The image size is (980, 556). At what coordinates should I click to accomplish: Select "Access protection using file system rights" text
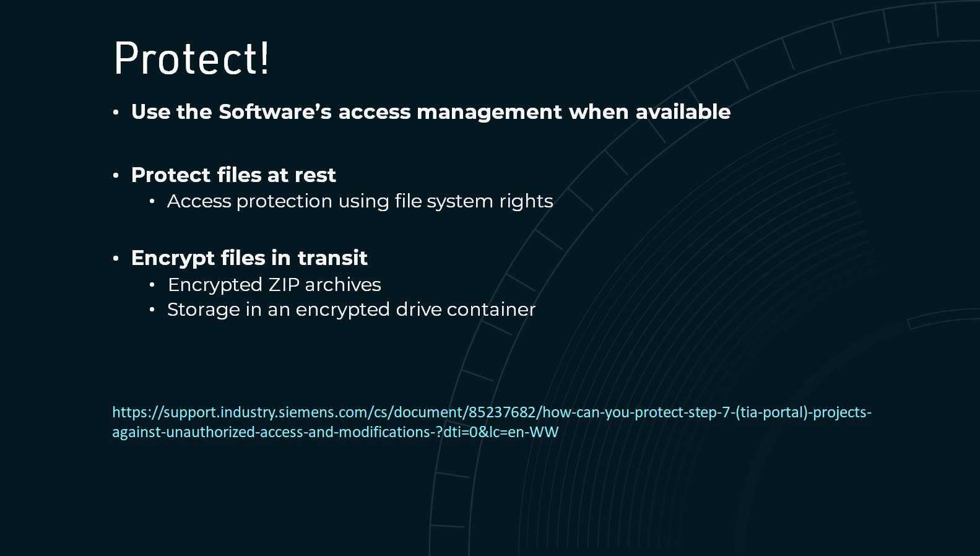click(360, 201)
